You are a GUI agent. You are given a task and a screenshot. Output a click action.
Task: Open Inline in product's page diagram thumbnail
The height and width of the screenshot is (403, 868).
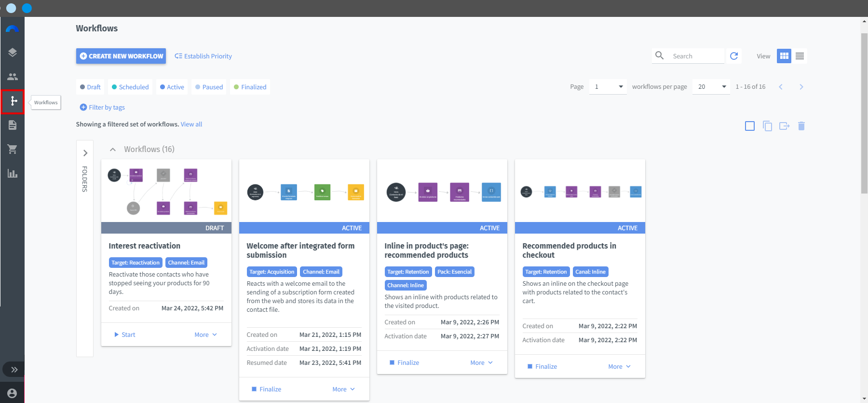coord(442,191)
